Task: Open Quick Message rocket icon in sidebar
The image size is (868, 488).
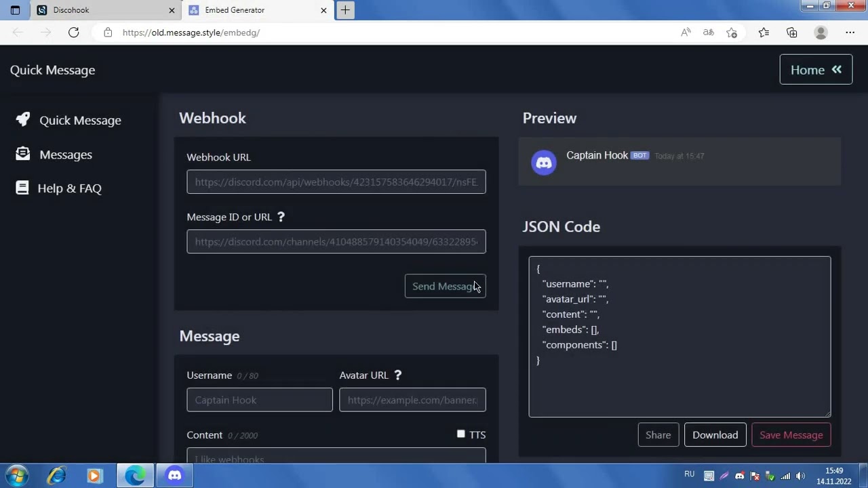Action: (23, 119)
